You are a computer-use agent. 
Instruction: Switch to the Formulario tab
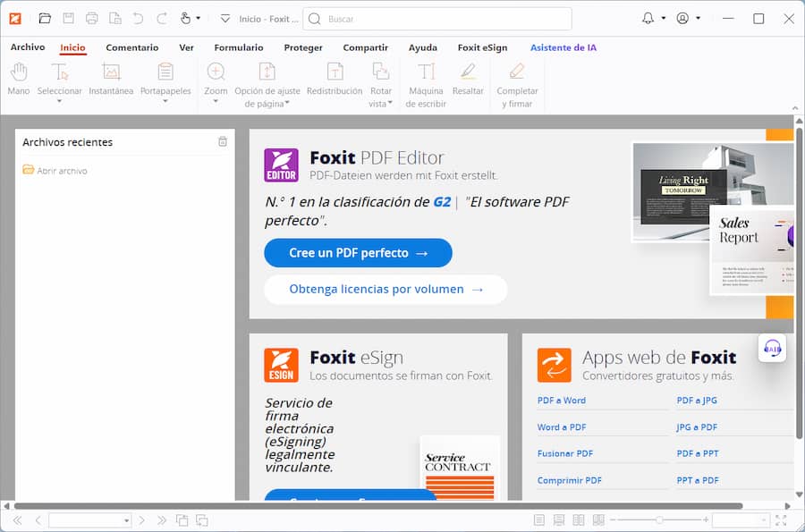tap(239, 47)
